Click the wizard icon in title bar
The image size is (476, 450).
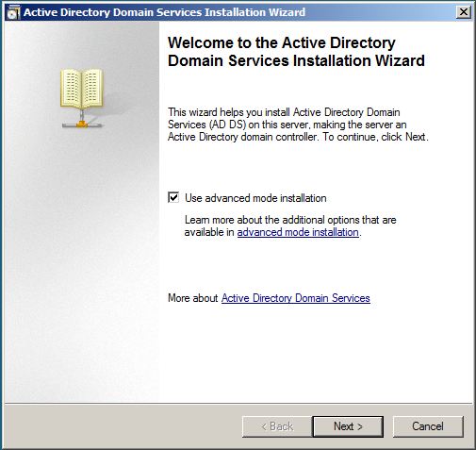click(x=13, y=12)
